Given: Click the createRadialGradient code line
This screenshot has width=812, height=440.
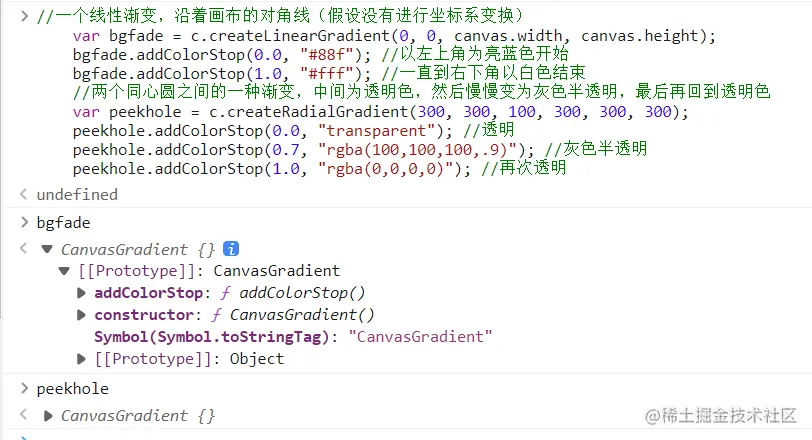Looking at the screenshot, I should 380,112.
